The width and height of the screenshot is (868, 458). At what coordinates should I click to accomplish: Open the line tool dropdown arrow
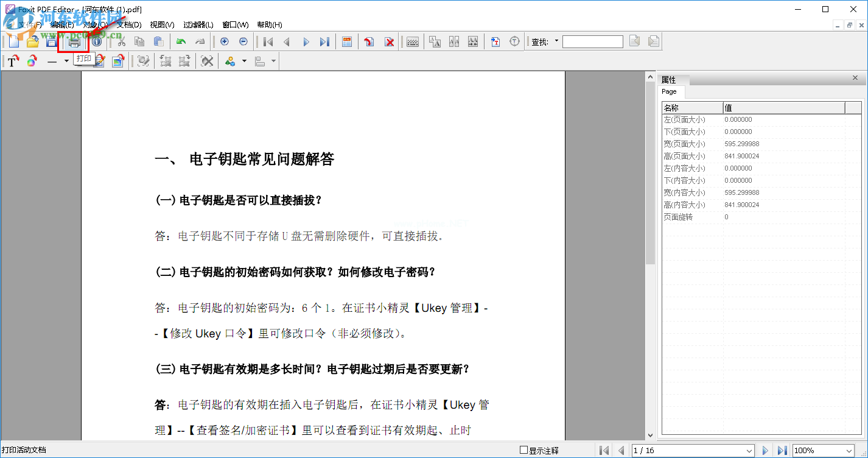coord(66,61)
